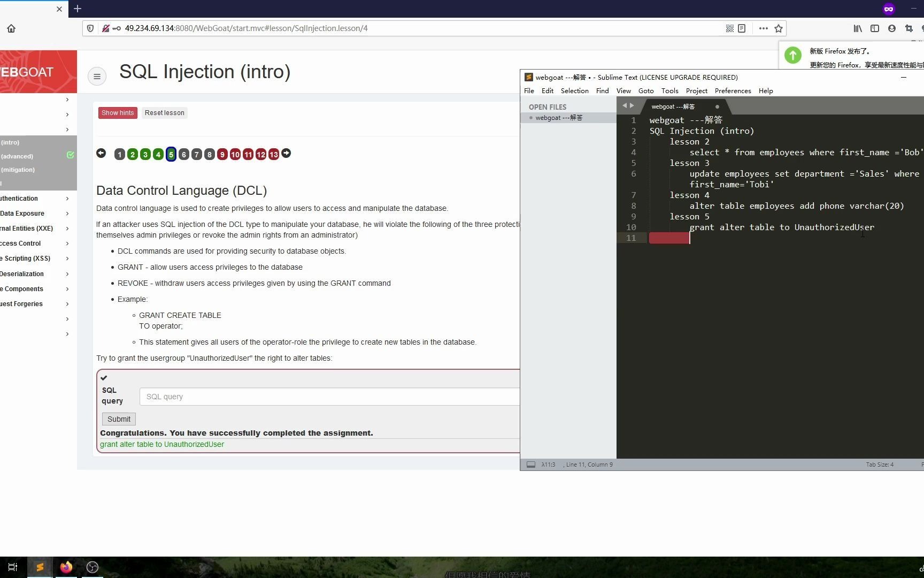Click the screenshot crop extension icon
The image size is (924, 578).
[x=909, y=28]
